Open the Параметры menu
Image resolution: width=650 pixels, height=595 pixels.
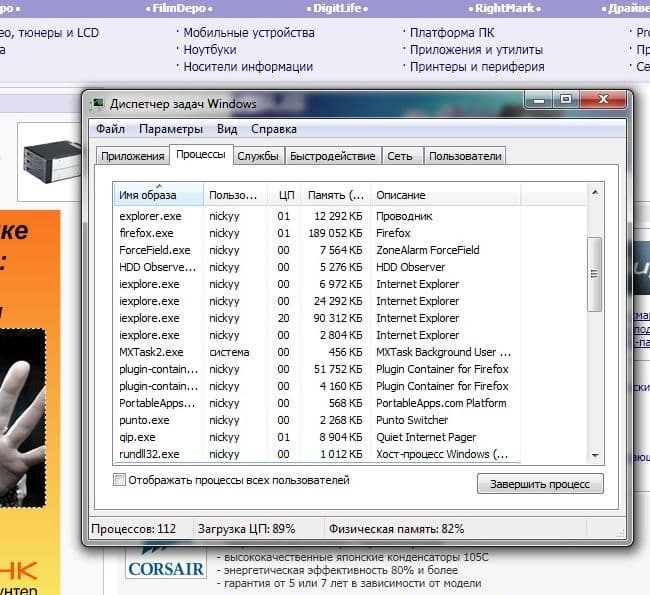(171, 129)
